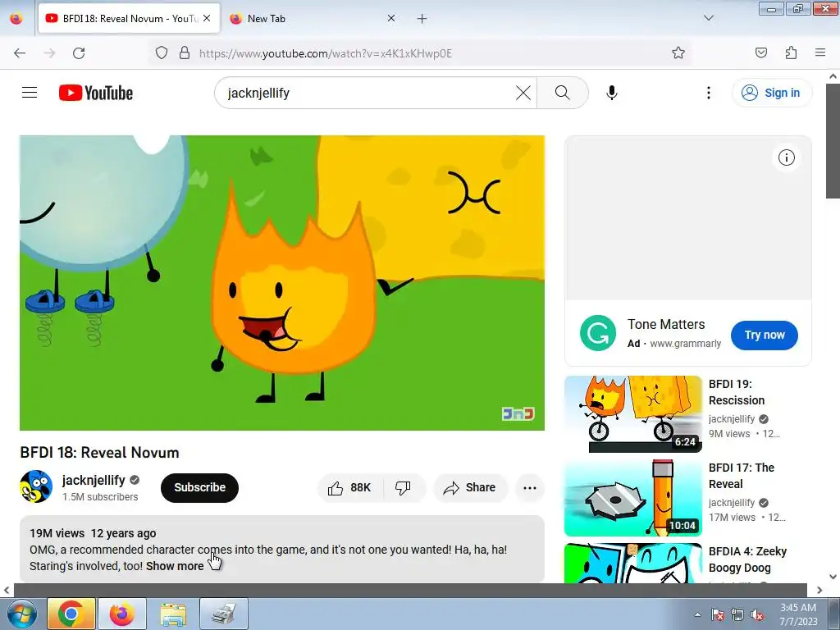Image resolution: width=840 pixels, height=630 pixels.
Task: Click the scroll down arrow
Action: tap(833, 577)
